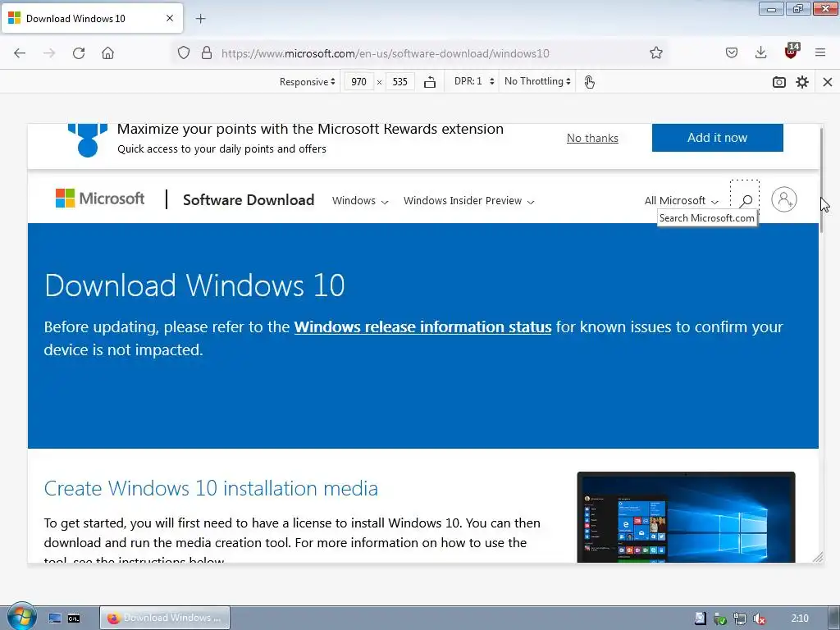Open Search Microsoft.com magnifier
Image resolution: width=840 pixels, height=630 pixels.
[745, 201]
